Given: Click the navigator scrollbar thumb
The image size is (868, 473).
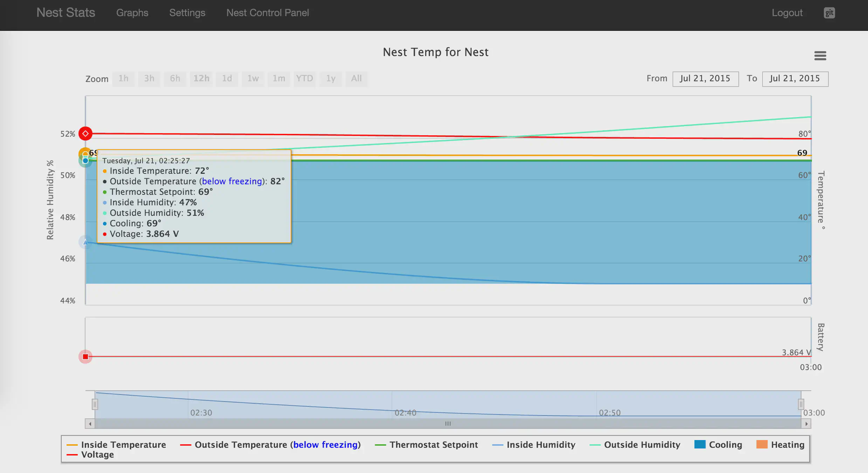Looking at the screenshot, I should pyautogui.click(x=448, y=424).
